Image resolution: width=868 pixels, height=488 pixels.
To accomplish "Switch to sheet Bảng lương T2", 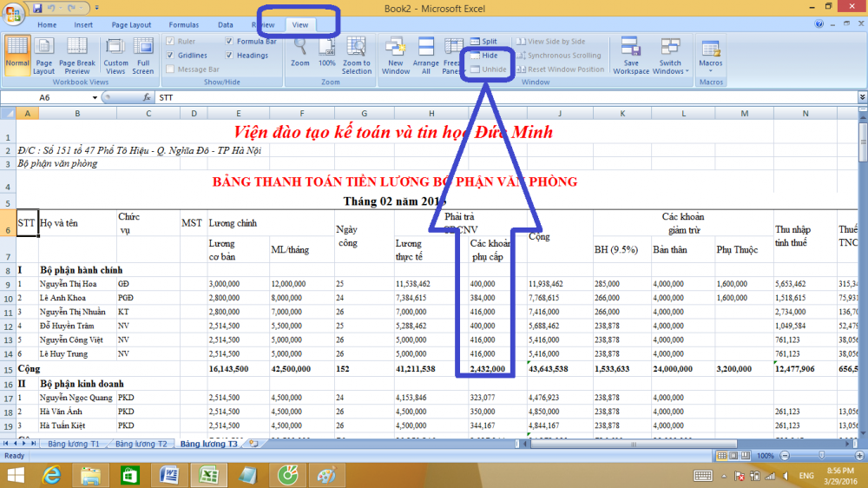I will click(141, 444).
